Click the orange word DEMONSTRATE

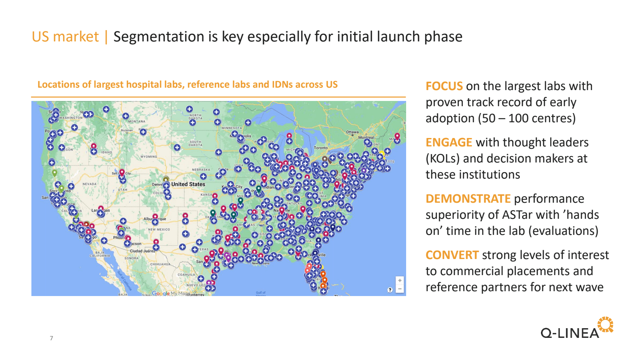(x=468, y=199)
